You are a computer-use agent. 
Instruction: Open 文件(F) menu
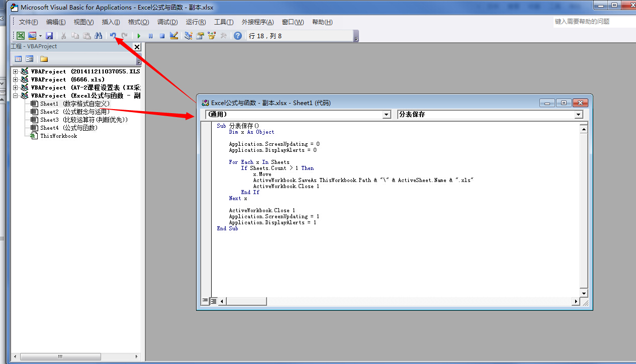pos(28,22)
